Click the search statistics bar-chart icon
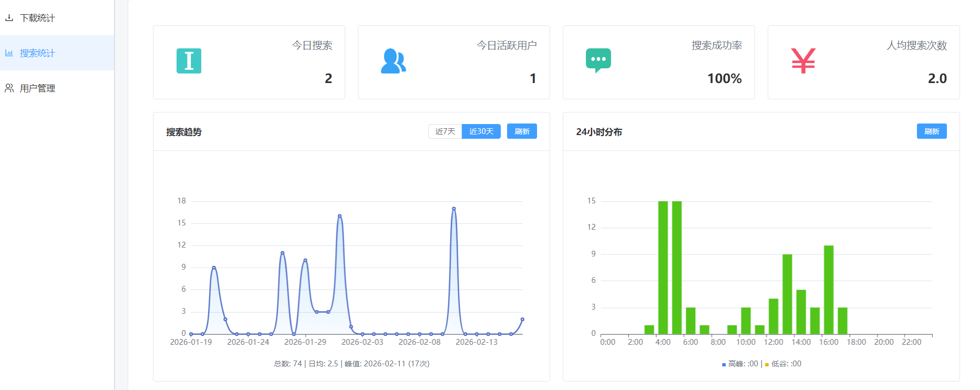 [x=9, y=53]
